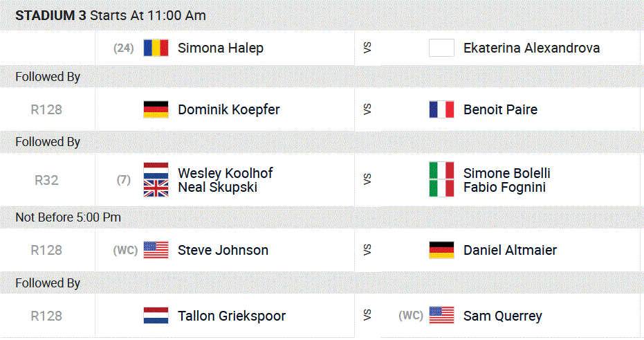Click on Tallon Griekspoor's name

click(x=232, y=316)
